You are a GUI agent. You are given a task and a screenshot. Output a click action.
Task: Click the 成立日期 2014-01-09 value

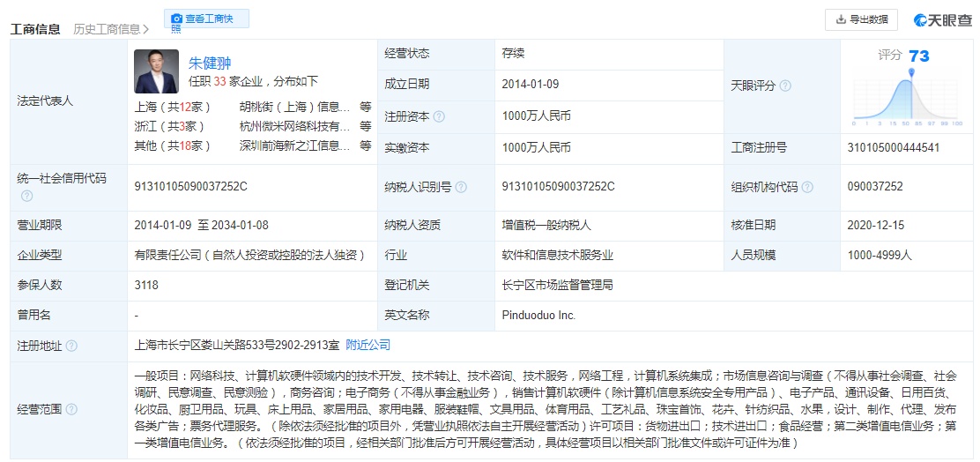tap(530, 84)
